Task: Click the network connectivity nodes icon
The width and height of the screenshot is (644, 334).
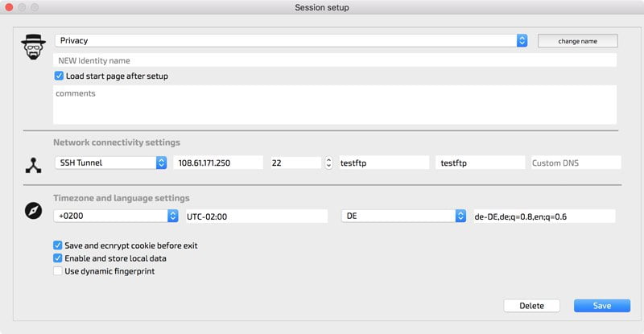Action: (x=33, y=165)
